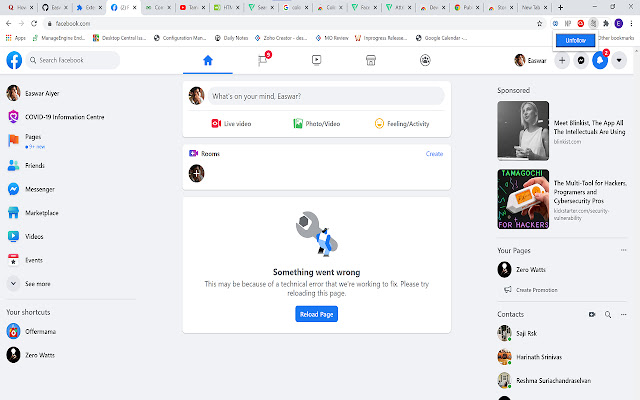Click the Reload Page button

tap(316, 314)
